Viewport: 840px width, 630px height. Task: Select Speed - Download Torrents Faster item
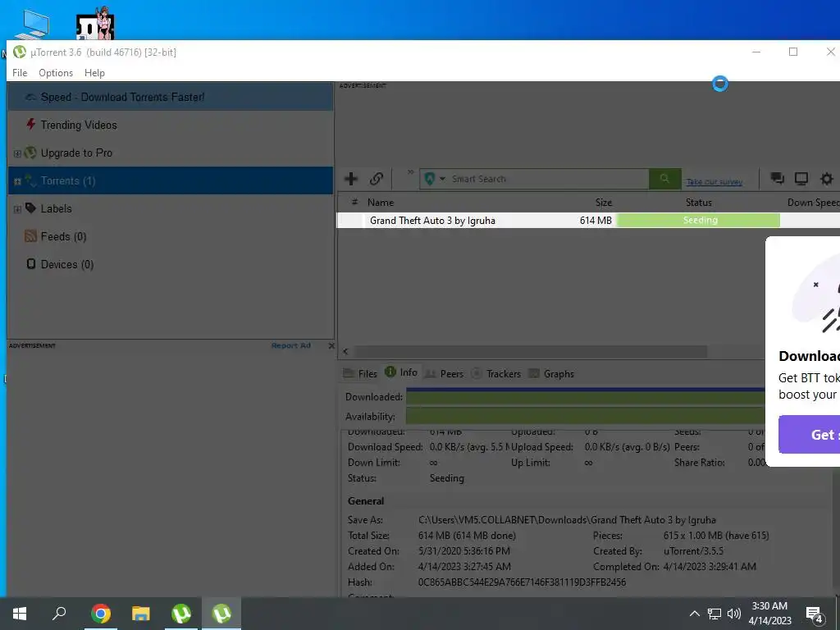click(171, 97)
